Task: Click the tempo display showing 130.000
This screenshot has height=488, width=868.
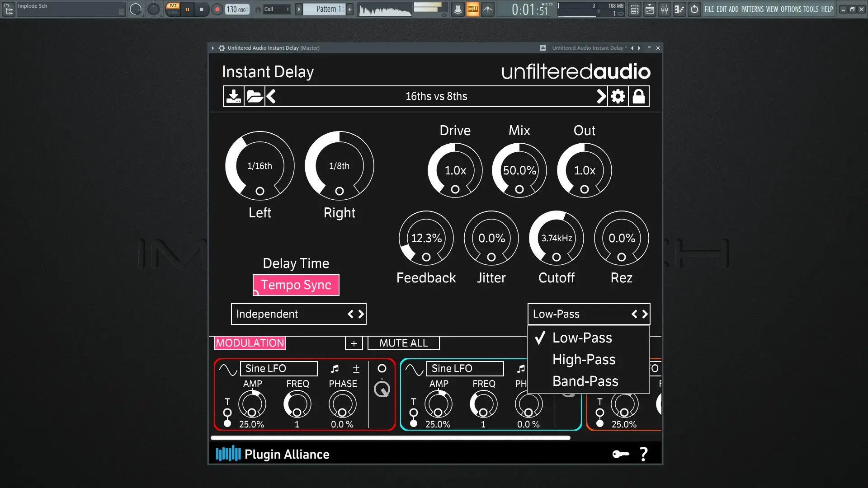Action: coord(235,9)
